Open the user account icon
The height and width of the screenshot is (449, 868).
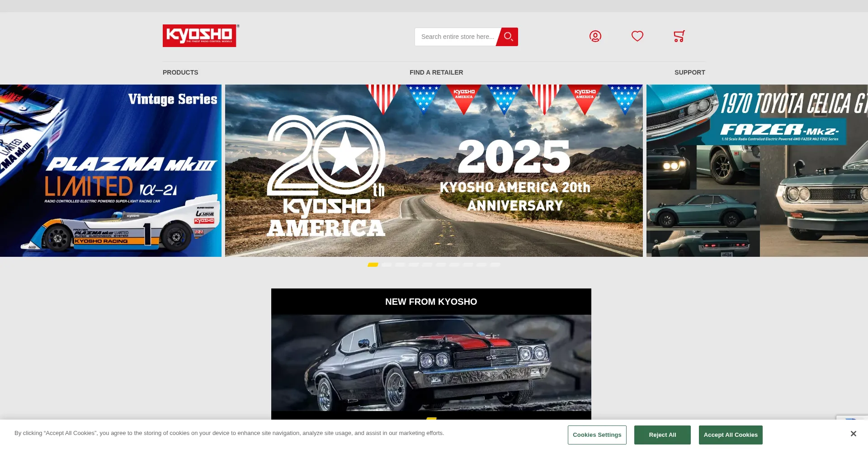click(595, 36)
